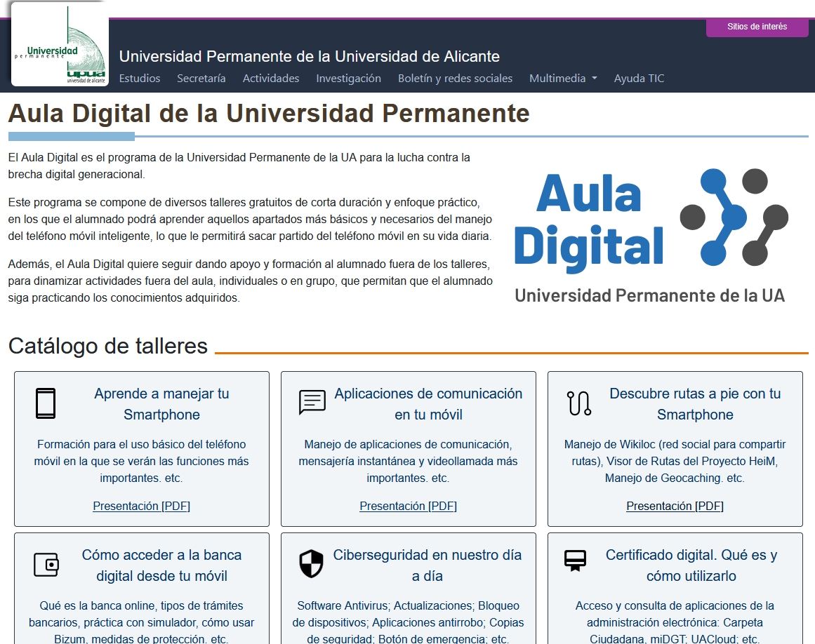Click the description Software Antivirus; Actualizaciones
This screenshot has height=644, width=815.
pyautogui.click(x=408, y=622)
